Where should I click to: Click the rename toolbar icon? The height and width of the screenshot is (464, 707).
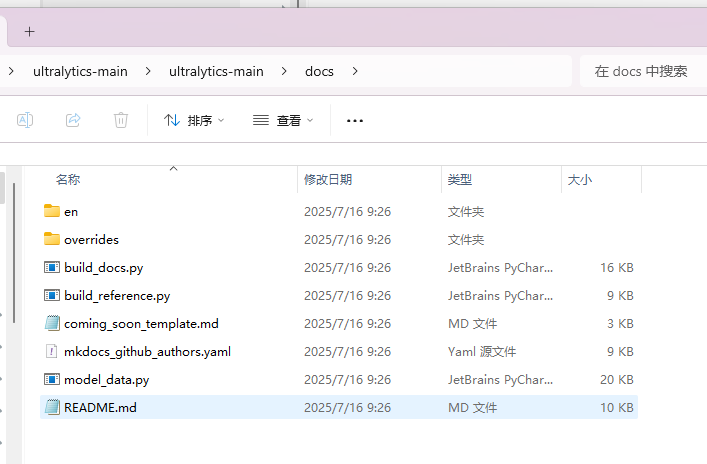25,120
